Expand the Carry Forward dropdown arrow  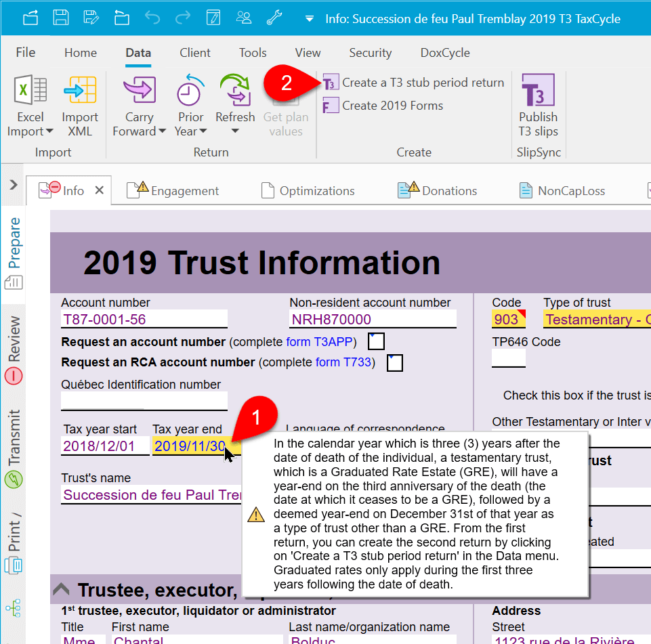(162, 131)
